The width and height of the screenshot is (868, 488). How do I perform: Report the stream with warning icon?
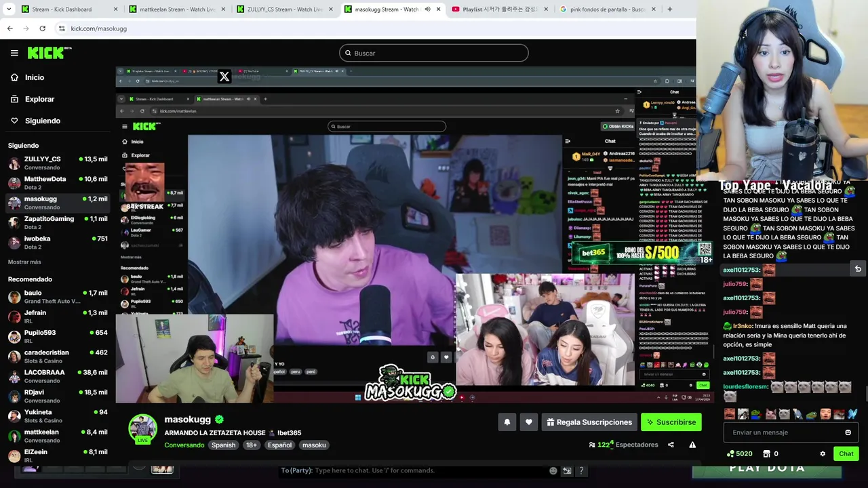(x=692, y=445)
